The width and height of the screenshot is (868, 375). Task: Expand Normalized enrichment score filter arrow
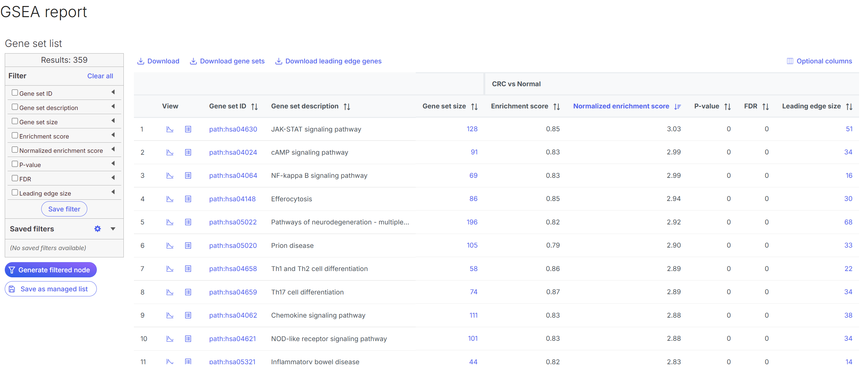[x=113, y=149]
